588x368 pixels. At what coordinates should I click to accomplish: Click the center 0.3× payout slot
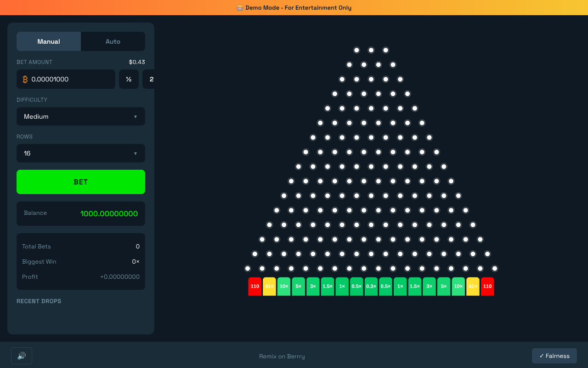point(371,286)
